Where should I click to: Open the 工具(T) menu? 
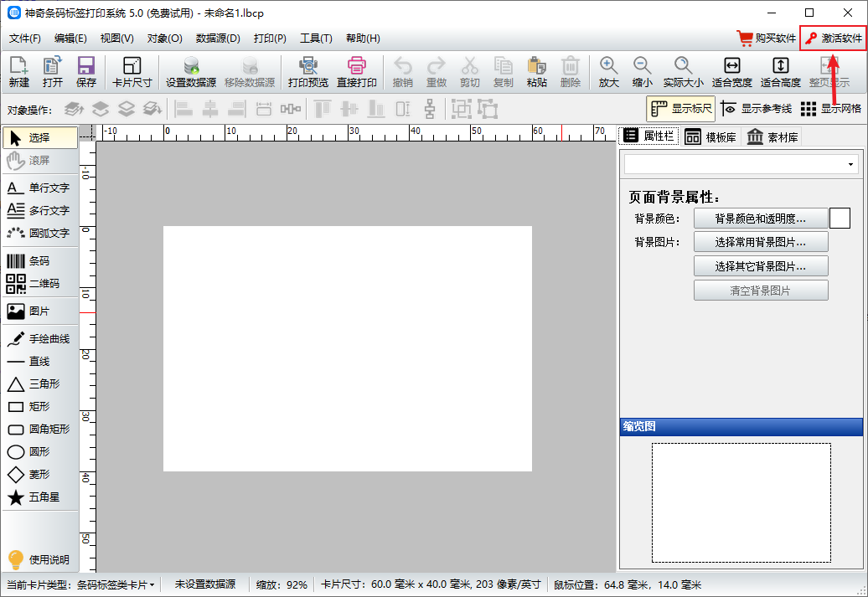point(316,39)
